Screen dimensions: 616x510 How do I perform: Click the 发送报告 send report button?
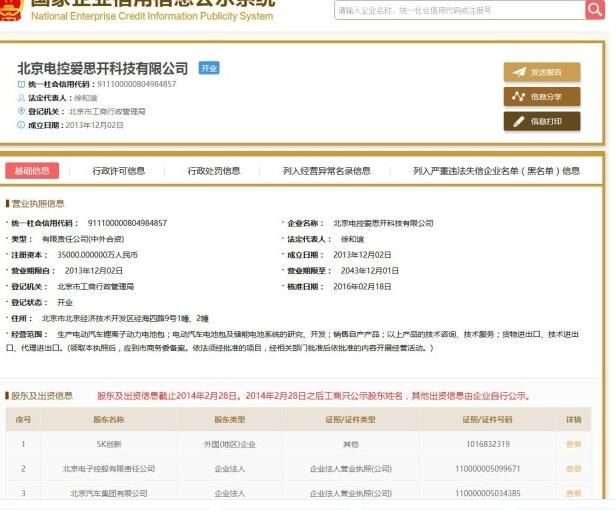click(542, 72)
